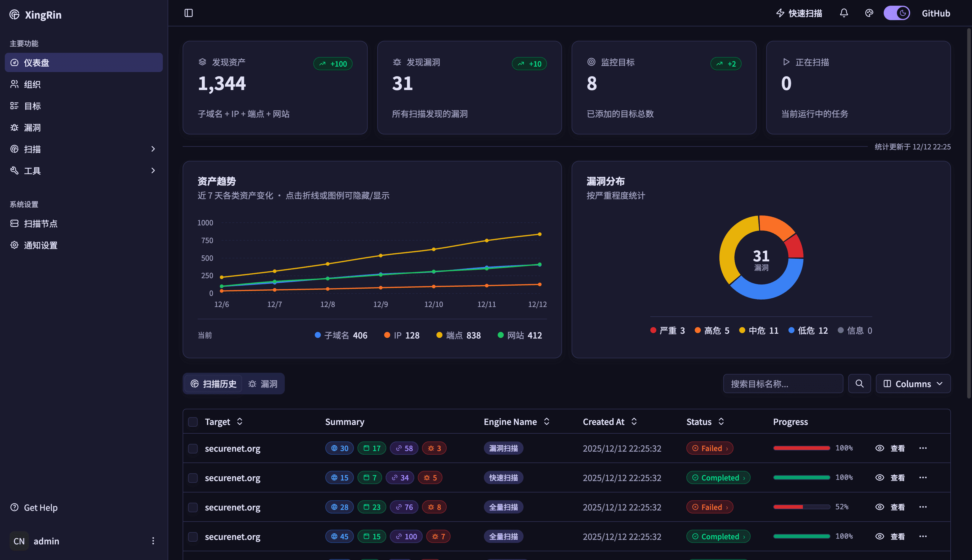Click the search magnifier button

[859, 384]
